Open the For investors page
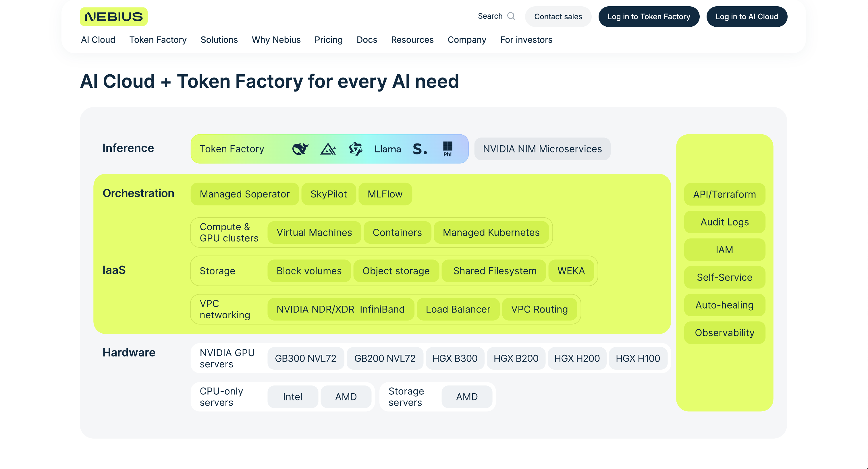The height and width of the screenshot is (469, 868). [526, 40]
